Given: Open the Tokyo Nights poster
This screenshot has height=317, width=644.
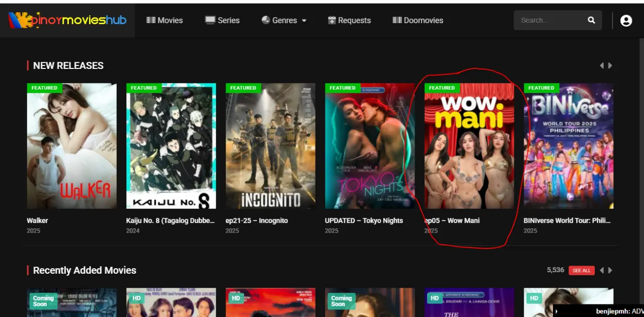Looking at the screenshot, I should tap(370, 146).
